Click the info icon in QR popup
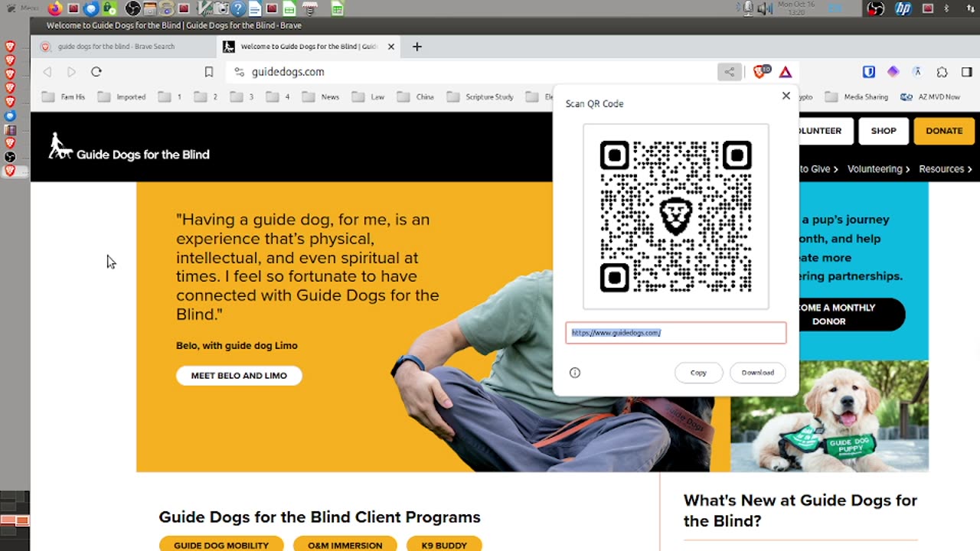The width and height of the screenshot is (980, 551). click(x=575, y=373)
